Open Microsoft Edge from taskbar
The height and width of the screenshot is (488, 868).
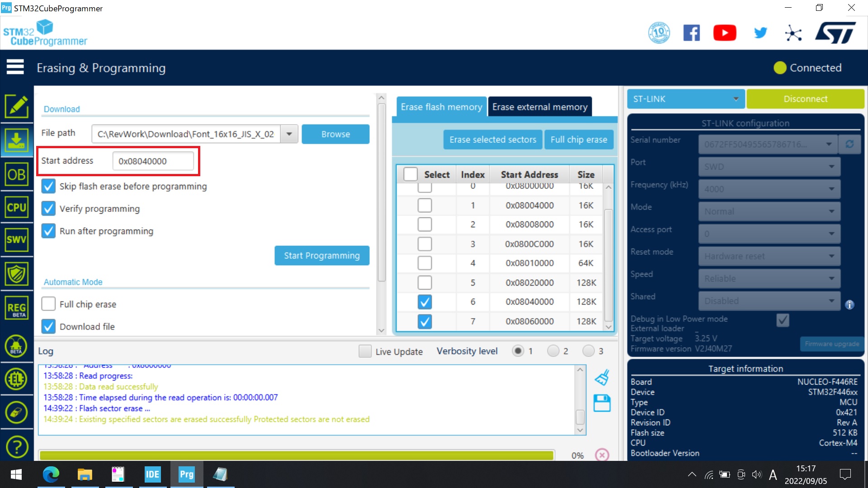tap(51, 474)
